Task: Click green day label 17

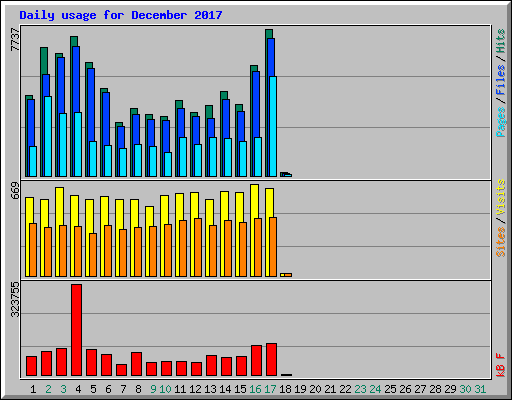Action: pos(270,389)
